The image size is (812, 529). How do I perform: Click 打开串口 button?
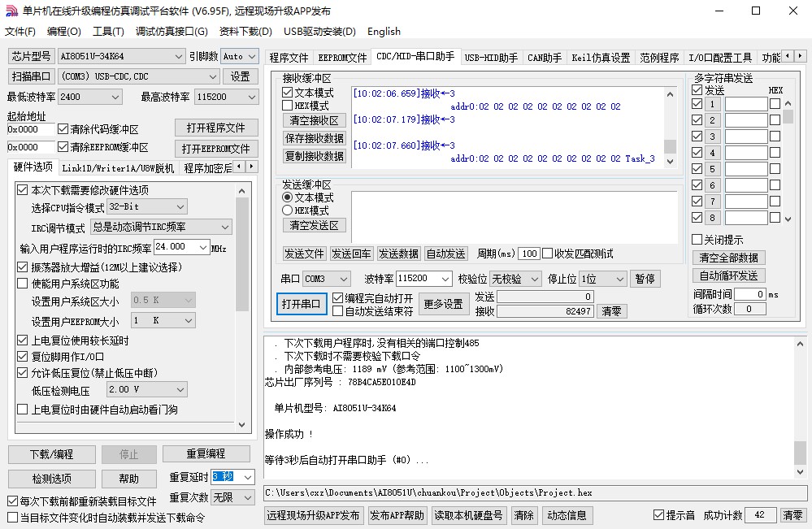coord(301,304)
